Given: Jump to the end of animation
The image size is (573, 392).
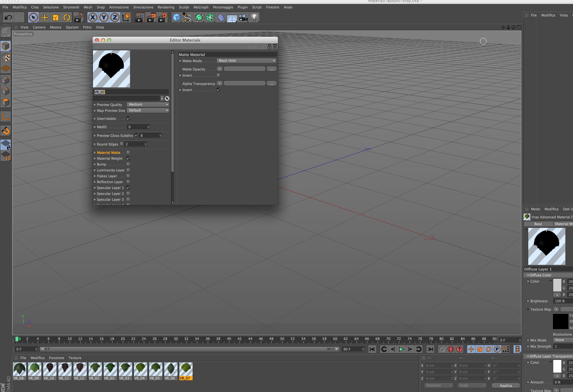Looking at the screenshot, I should click(x=430, y=349).
